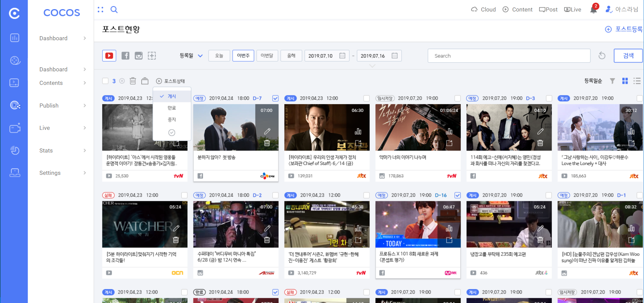Screen dimensions: 644x303
Task: Choose 만료 in post status menu
Action: click(x=172, y=108)
